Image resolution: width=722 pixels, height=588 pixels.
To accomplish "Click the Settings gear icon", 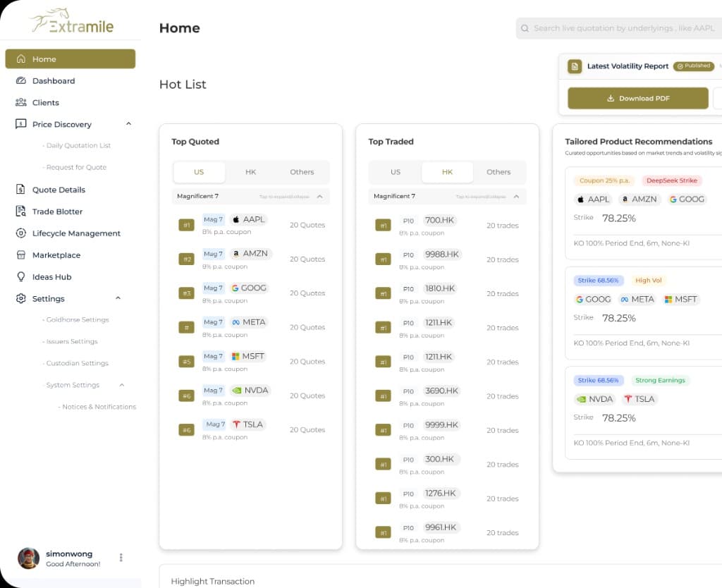I will click(x=20, y=298).
